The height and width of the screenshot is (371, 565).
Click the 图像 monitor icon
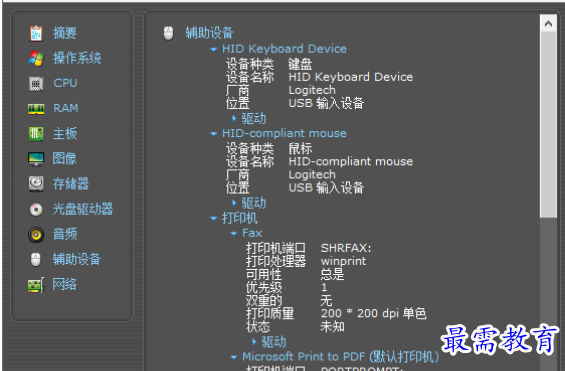[36, 159]
